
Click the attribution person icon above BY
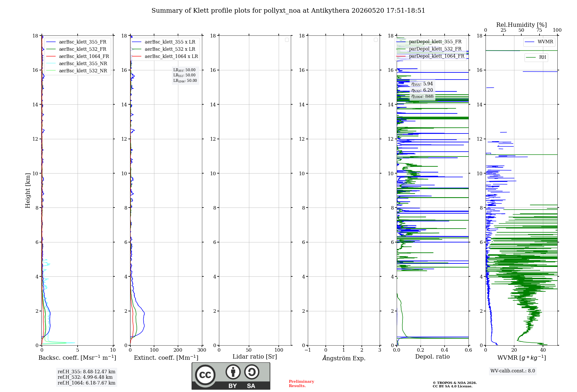pos(233,372)
